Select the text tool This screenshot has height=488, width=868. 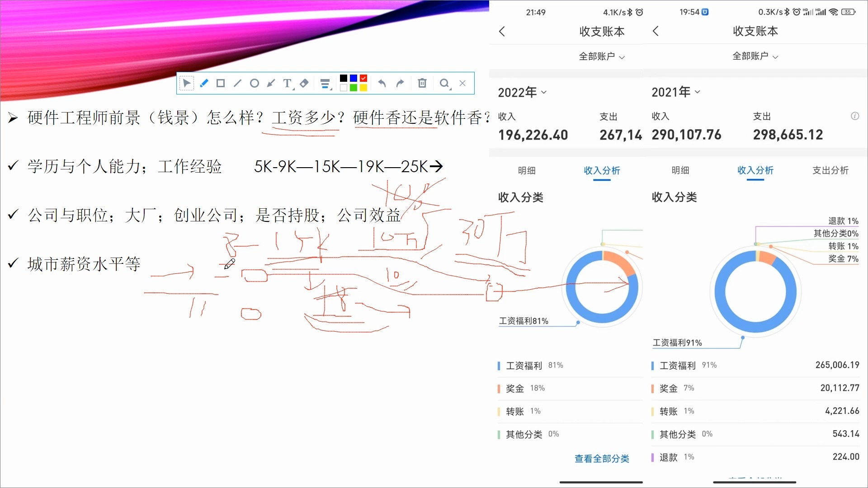pos(288,83)
